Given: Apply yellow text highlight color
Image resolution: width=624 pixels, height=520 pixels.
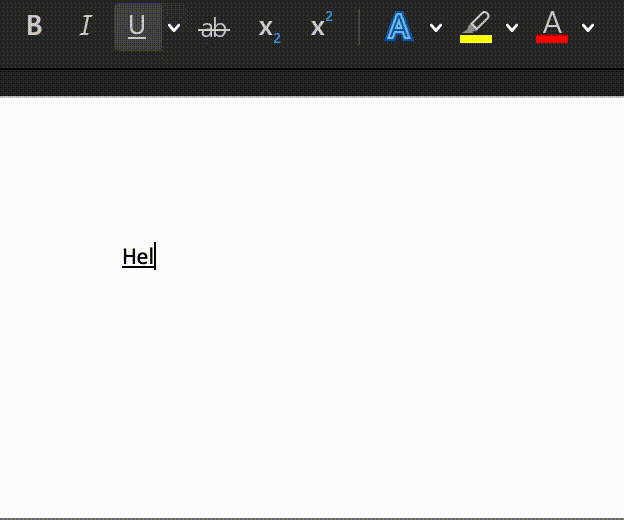Looking at the screenshot, I should point(476,27).
